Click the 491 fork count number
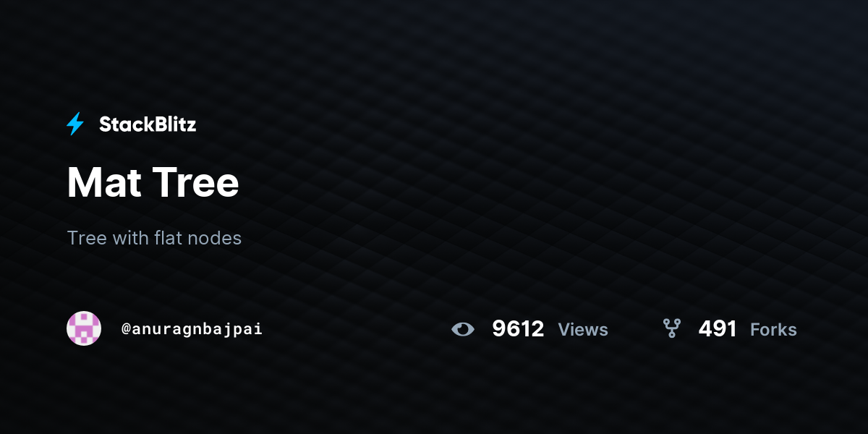868x434 pixels. (718, 329)
